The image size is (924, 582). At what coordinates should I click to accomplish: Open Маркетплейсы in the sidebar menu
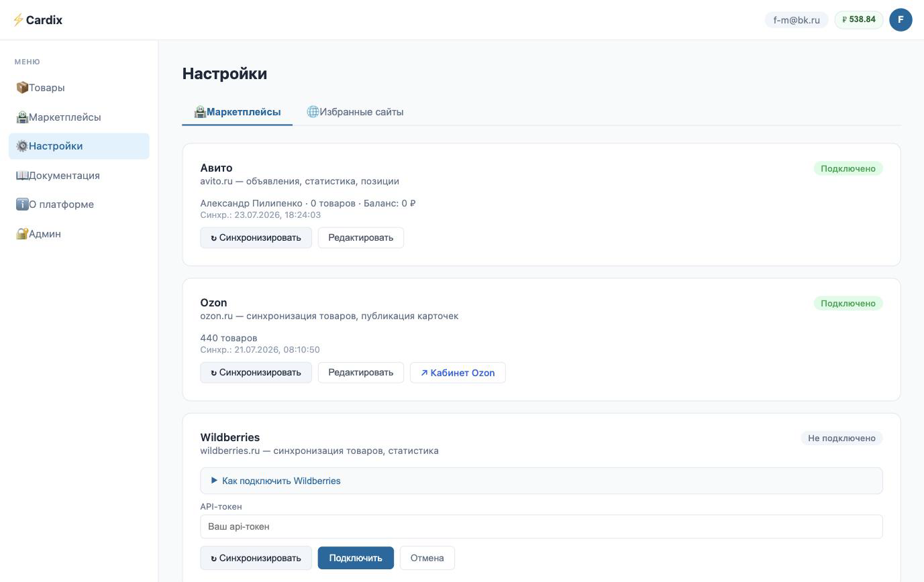tap(79, 117)
